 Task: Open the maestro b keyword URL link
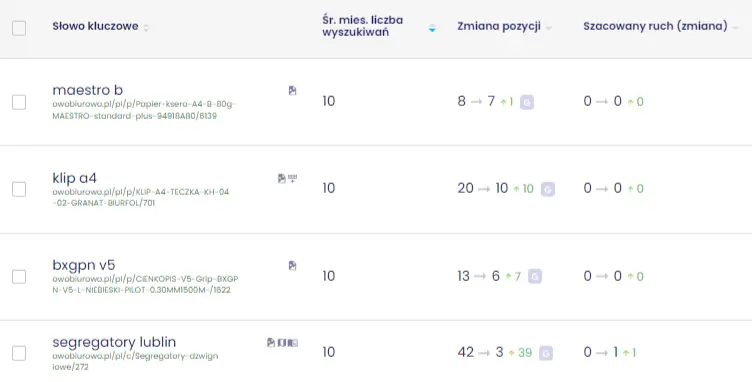tap(144, 110)
